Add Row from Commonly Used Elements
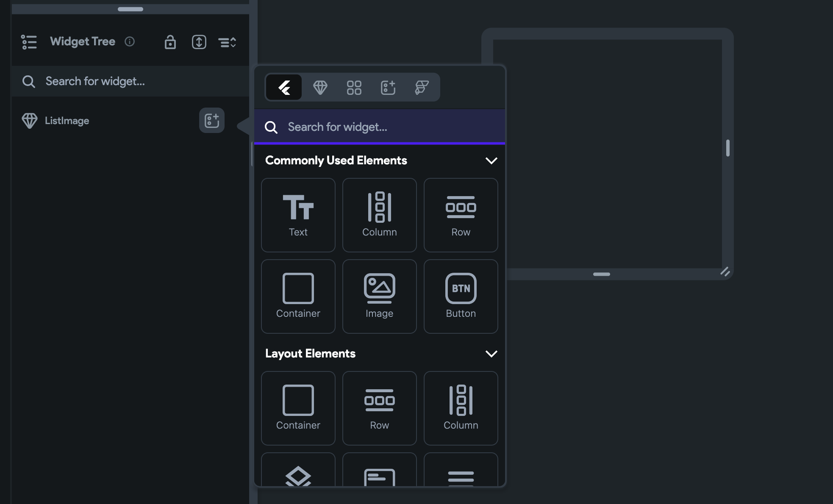Viewport: 833px width, 504px height. click(461, 215)
